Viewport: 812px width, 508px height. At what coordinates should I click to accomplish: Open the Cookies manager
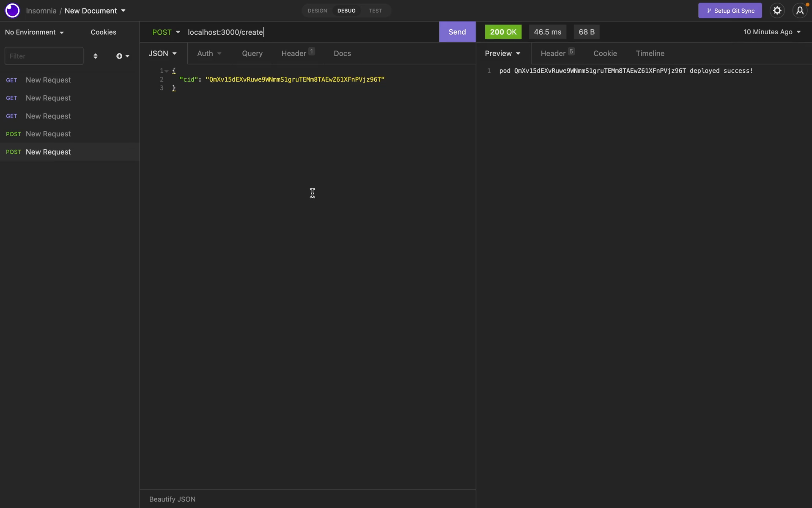103,32
